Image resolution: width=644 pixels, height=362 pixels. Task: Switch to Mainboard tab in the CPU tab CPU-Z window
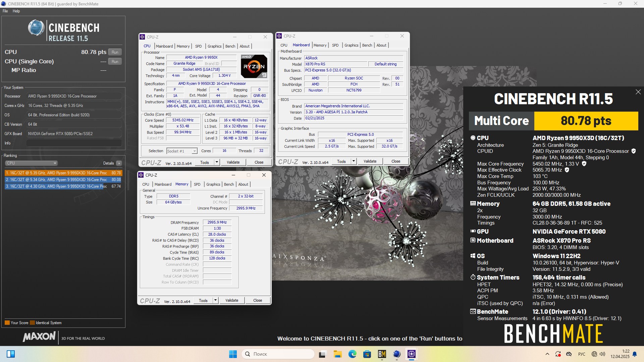pyautogui.click(x=164, y=46)
